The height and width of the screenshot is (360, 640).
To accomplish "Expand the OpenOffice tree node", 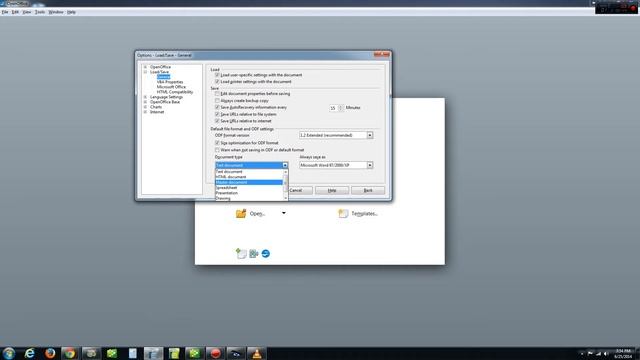I will click(x=145, y=67).
